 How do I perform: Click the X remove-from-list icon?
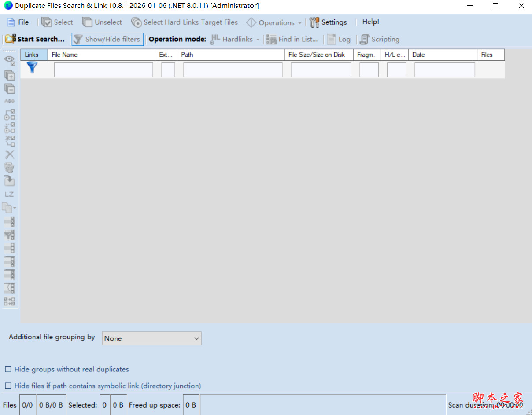[10, 154]
